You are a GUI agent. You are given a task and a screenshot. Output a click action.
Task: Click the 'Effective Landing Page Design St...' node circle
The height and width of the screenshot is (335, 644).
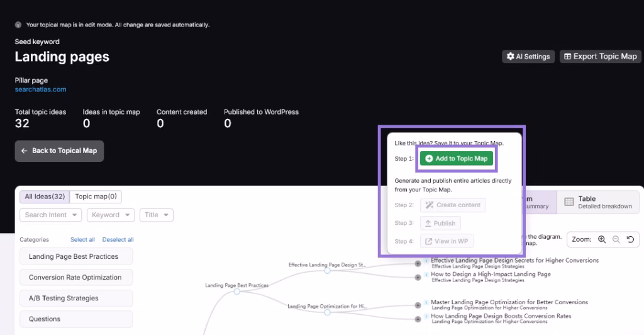coord(327,271)
